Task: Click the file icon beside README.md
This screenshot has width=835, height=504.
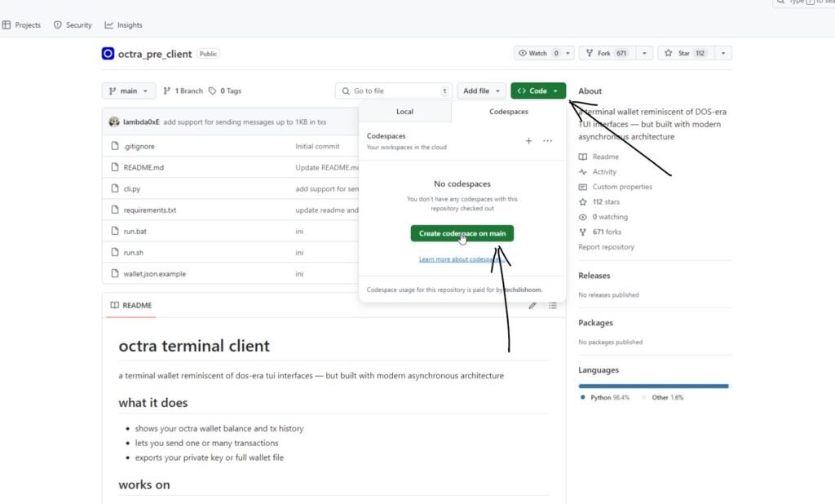Action: 114,167
